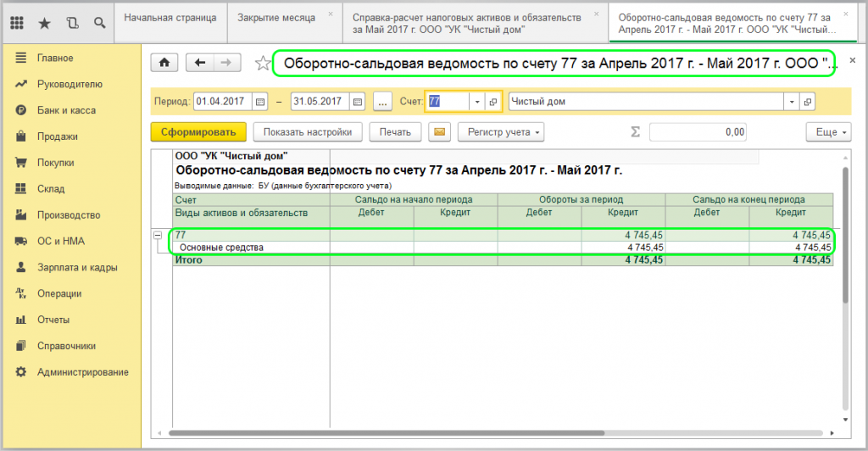868x451 pixels.
Task: Click the Sigma sum icon
Action: point(635,132)
